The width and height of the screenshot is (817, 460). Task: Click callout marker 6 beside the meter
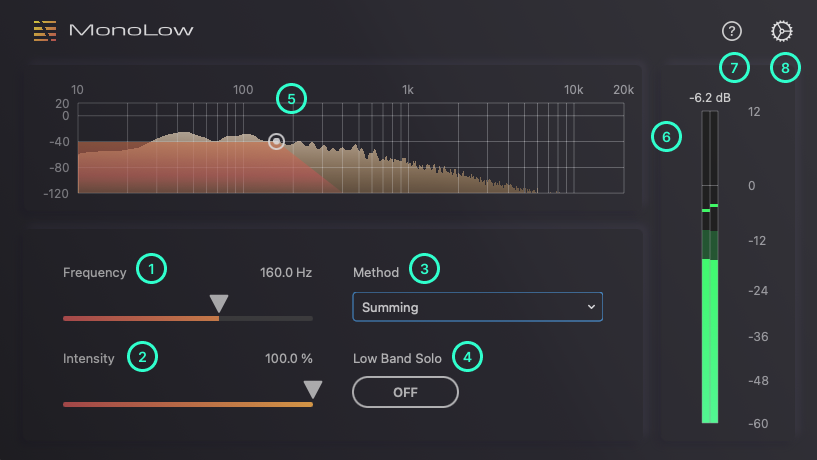(x=666, y=136)
